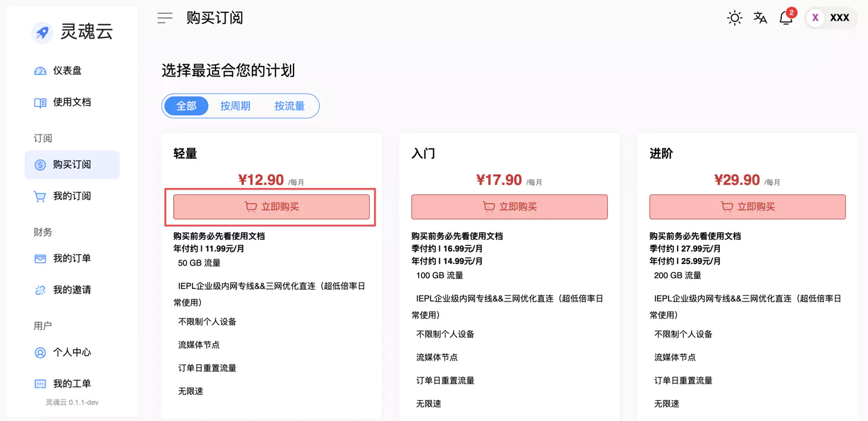
Task: Open notifications bell with badge 2
Action: click(x=786, y=18)
